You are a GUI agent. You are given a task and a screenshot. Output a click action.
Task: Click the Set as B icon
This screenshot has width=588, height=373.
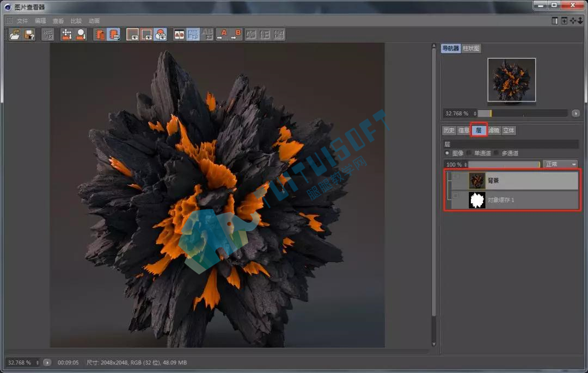pyautogui.click(x=236, y=35)
